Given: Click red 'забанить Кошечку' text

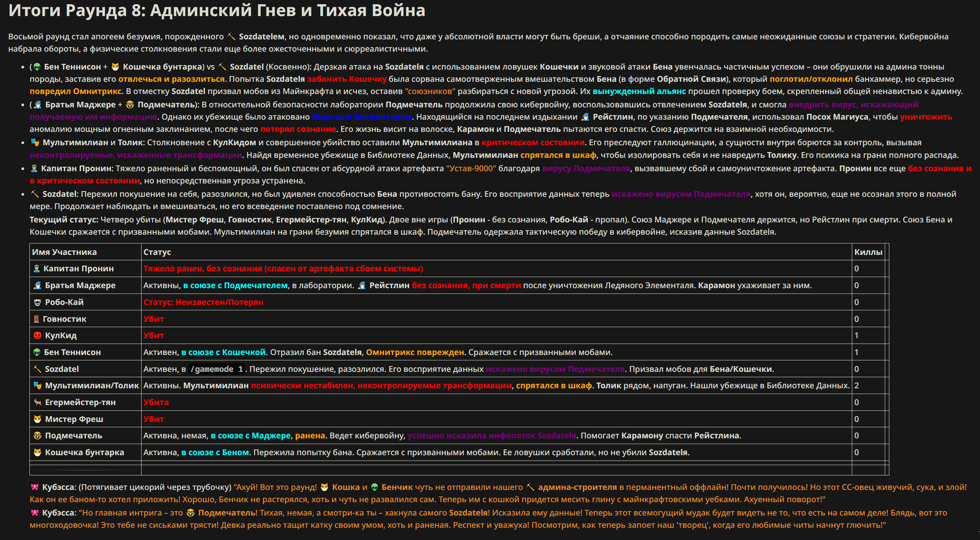Looking at the screenshot, I should (x=347, y=79).
